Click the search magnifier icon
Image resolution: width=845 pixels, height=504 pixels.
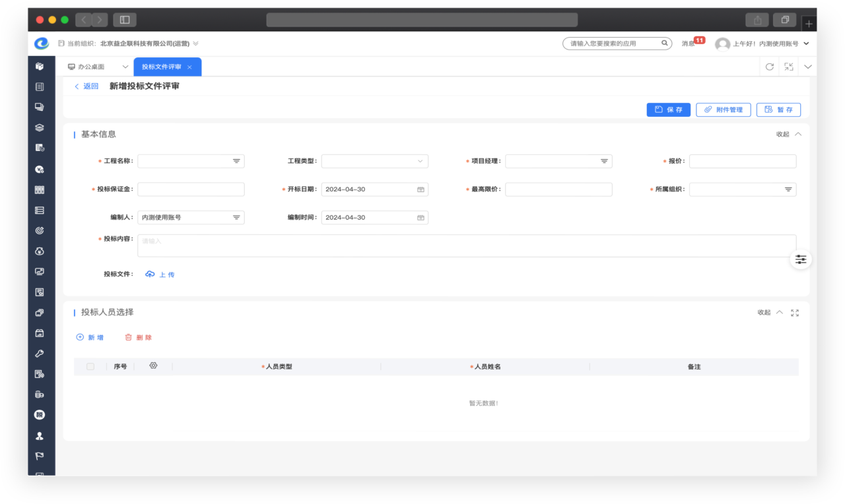[x=665, y=44]
